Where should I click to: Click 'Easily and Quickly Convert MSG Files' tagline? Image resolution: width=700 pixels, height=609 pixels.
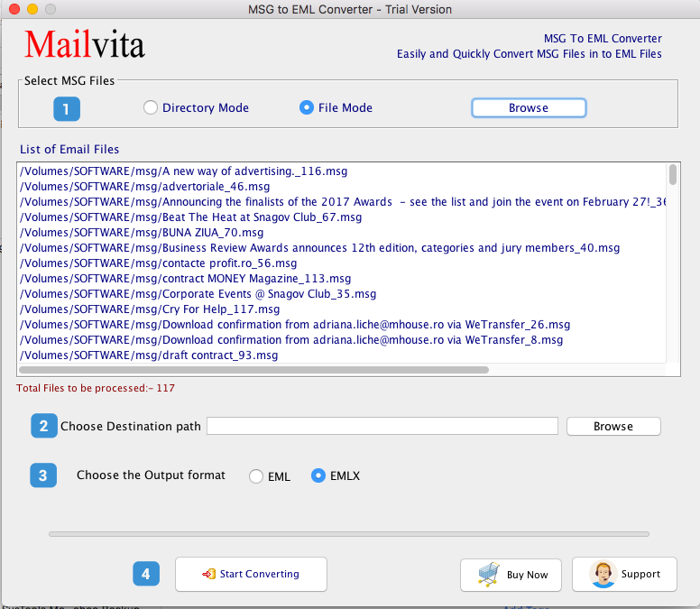tap(530, 54)
